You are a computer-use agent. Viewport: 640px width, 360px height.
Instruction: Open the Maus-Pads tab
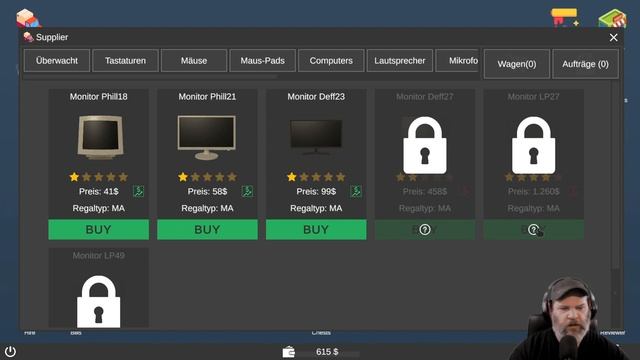(262, 60)
